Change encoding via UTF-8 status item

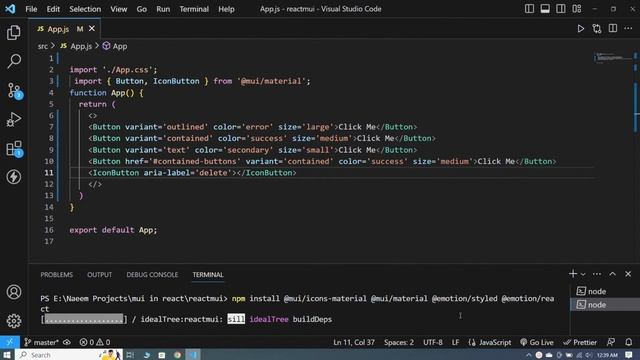(x=433, y=342)
